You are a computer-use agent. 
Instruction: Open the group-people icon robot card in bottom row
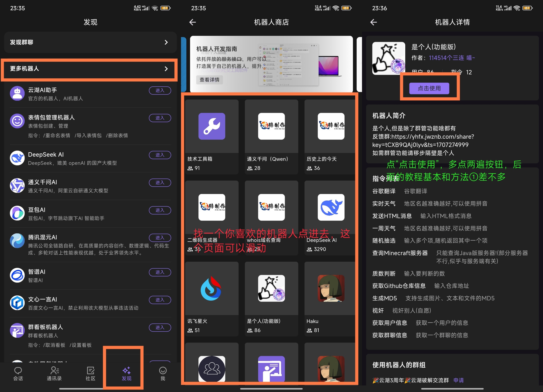[212, 363]
